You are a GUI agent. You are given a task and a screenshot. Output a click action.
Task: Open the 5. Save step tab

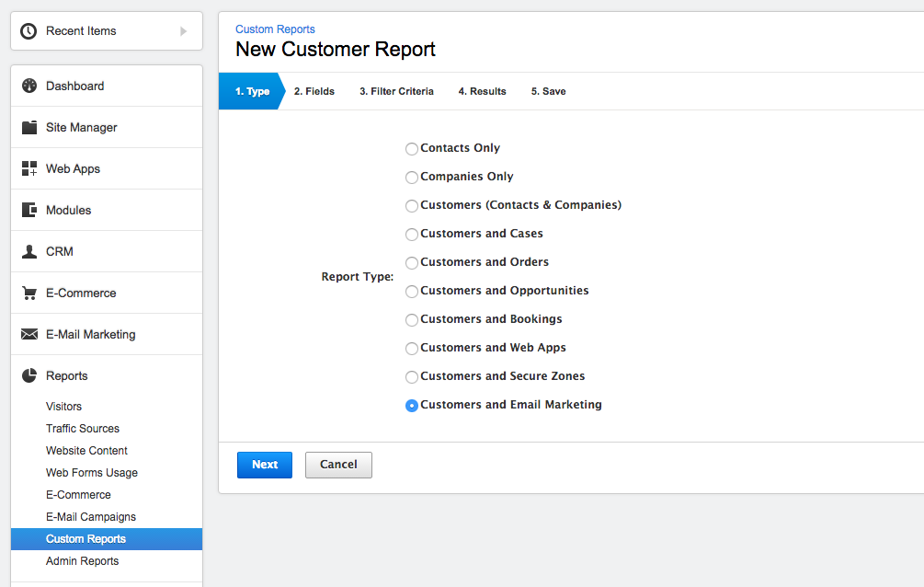(x=549, y=91)
